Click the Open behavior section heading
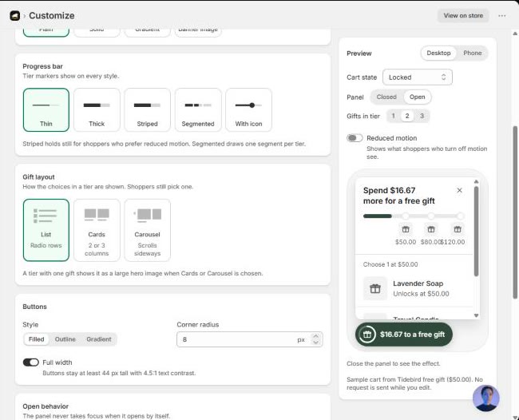Screen dimensions: 519x420 46,406
